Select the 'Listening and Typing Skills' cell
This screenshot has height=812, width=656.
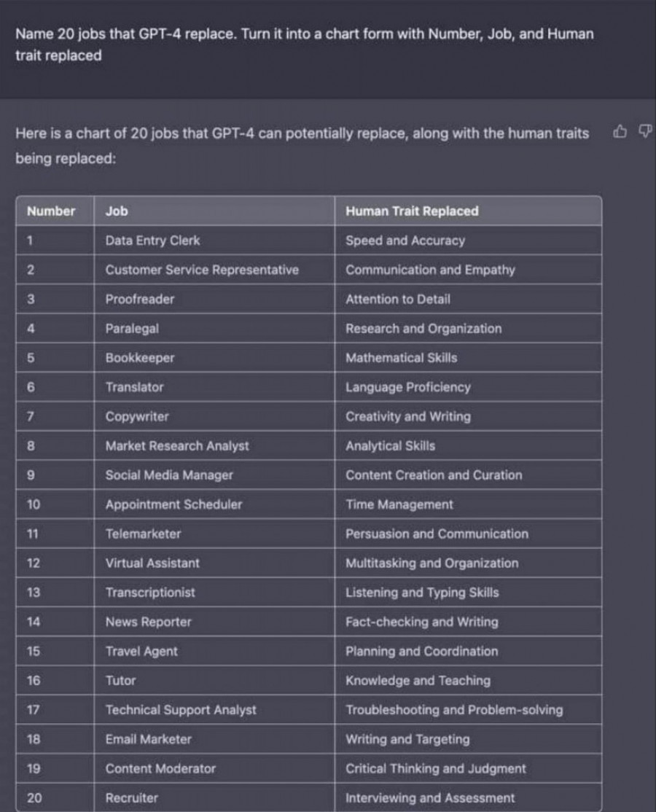point(422,593)
